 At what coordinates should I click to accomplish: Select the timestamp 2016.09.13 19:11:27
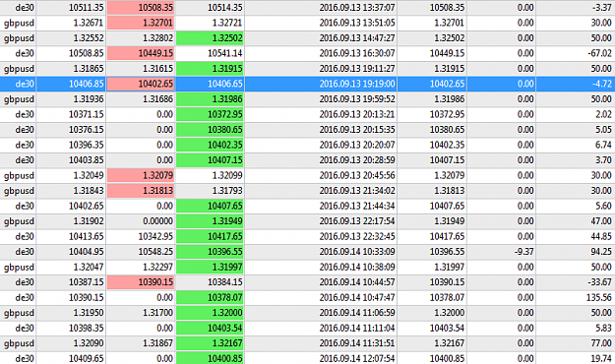pyautogui.click(x=357, y=68)
